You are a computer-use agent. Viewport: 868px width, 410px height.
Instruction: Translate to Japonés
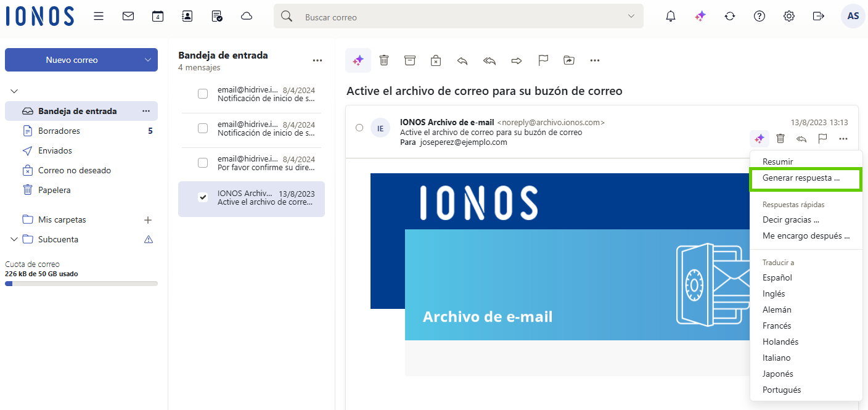pyautogui.click(x=778, y=374)
